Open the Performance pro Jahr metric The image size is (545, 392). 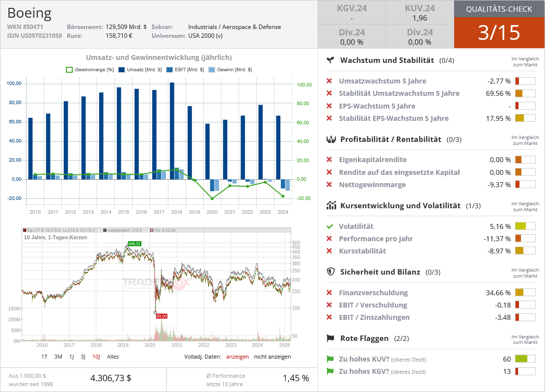[x=376, y=239]
